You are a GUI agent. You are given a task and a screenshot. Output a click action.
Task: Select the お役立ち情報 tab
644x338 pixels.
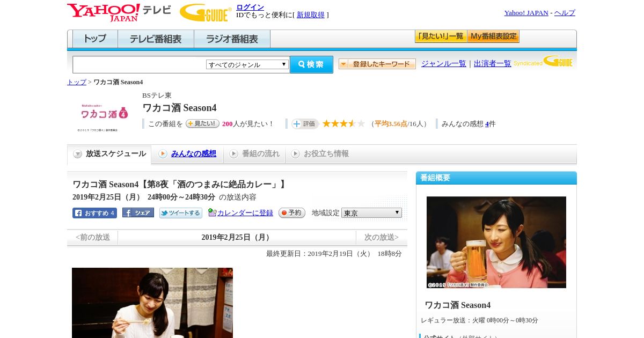[x=320, y=154]
